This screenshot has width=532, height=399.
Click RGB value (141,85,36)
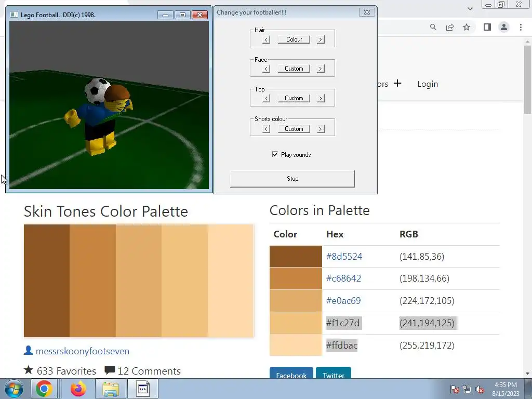[x=422, y=257]
